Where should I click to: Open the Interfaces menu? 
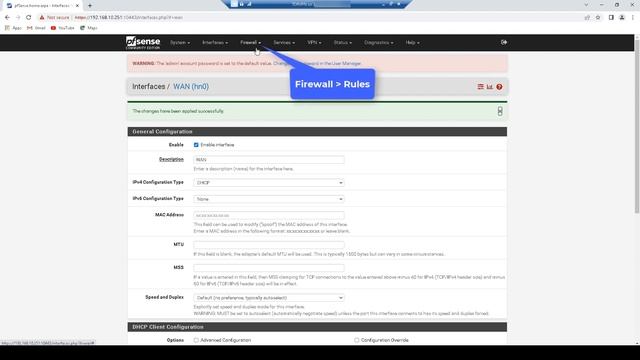[x=215, y=42]
